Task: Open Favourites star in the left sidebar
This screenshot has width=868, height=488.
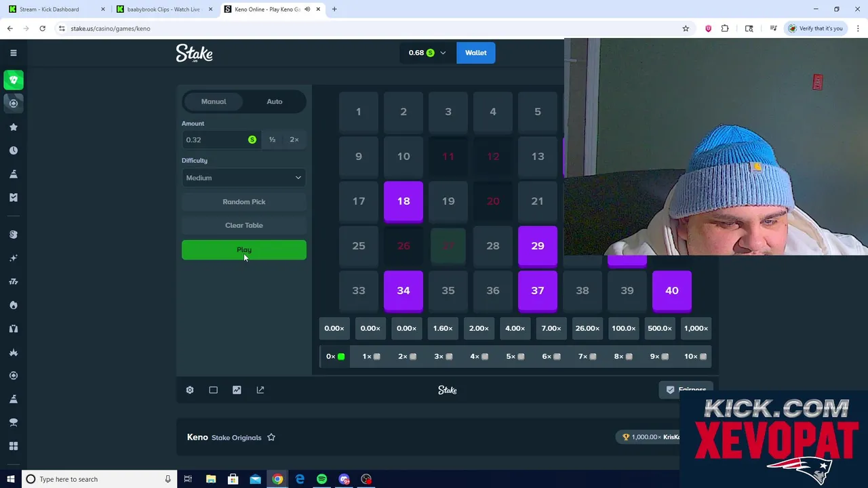Action: pyautogui.click(x=13, y=127)
